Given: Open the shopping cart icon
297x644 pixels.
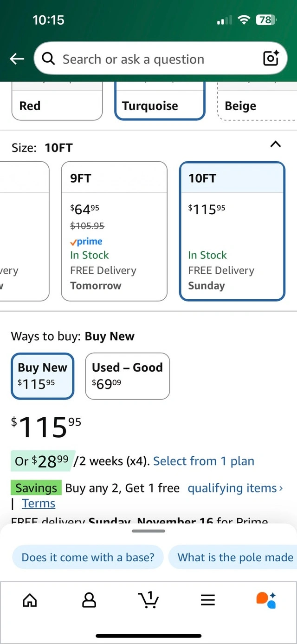Looking at the screenshot, I should click(148, 600).
